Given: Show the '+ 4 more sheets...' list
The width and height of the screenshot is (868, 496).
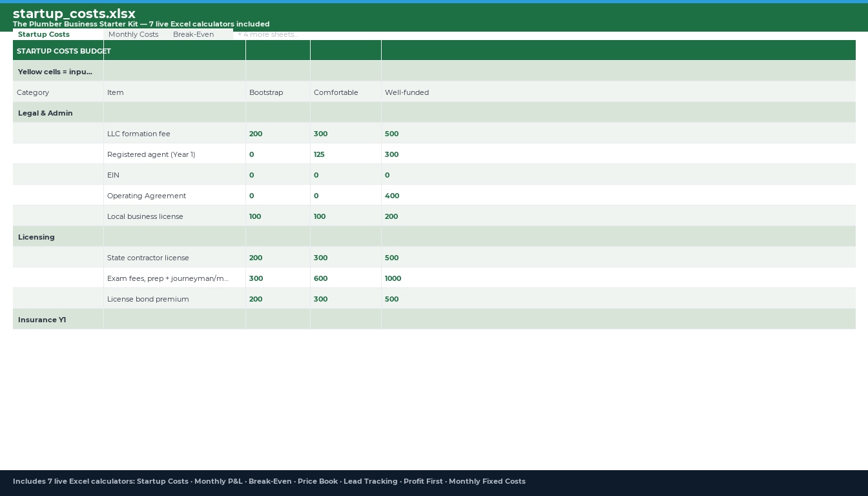Looking at the screenshot, I should pyautogui.click(x=267, y=34).
